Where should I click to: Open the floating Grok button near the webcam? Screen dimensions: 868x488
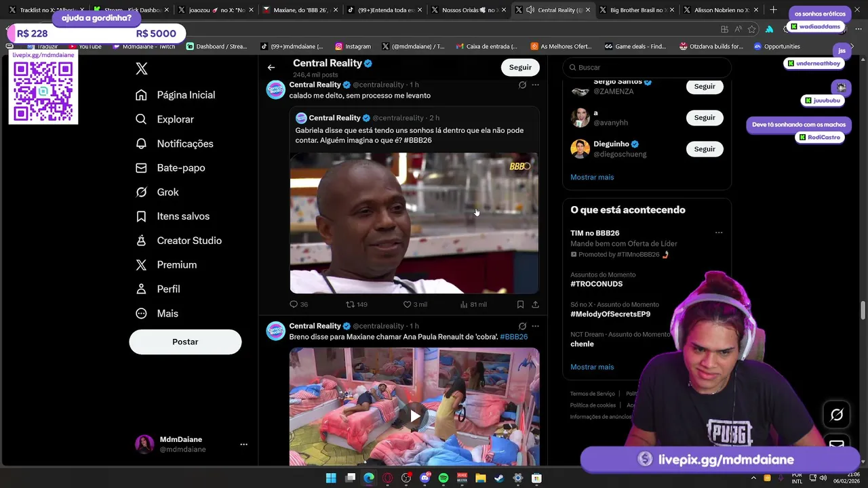(x=836, y=414)
